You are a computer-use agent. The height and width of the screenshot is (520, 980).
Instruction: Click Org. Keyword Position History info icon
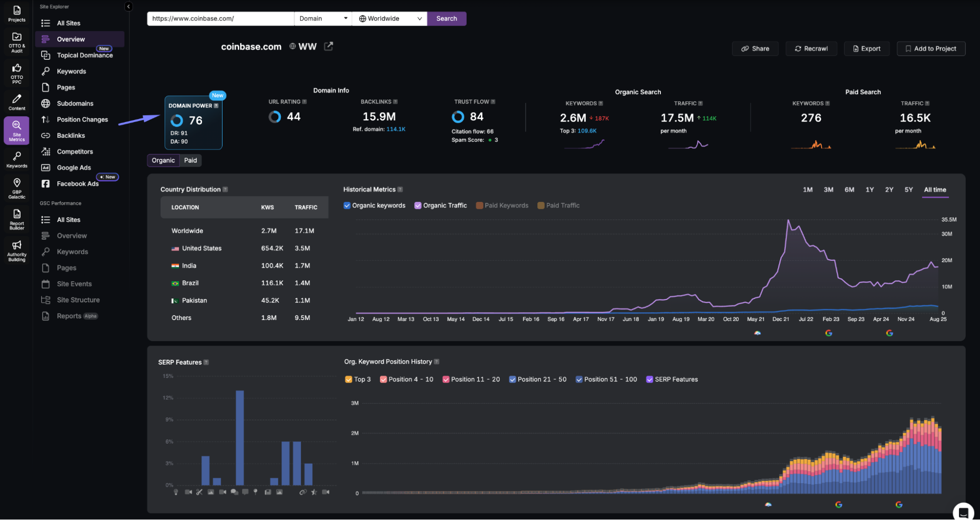(436, 362)
